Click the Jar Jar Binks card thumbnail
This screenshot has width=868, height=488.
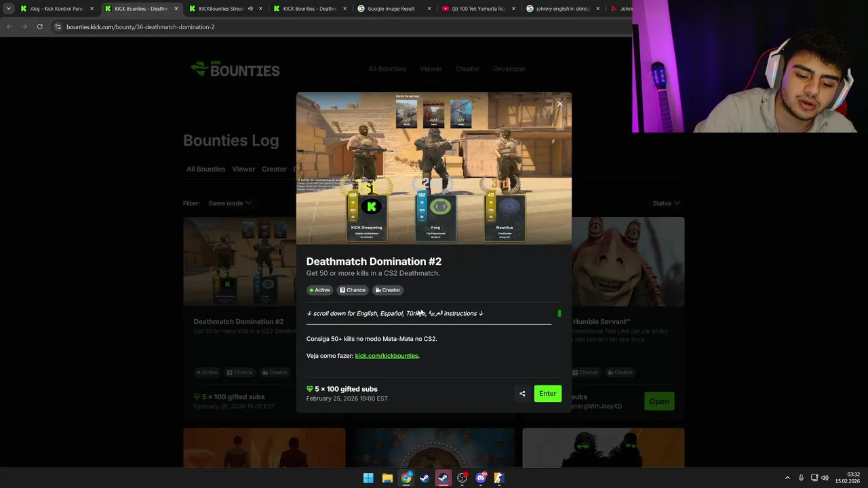point(628,262)
